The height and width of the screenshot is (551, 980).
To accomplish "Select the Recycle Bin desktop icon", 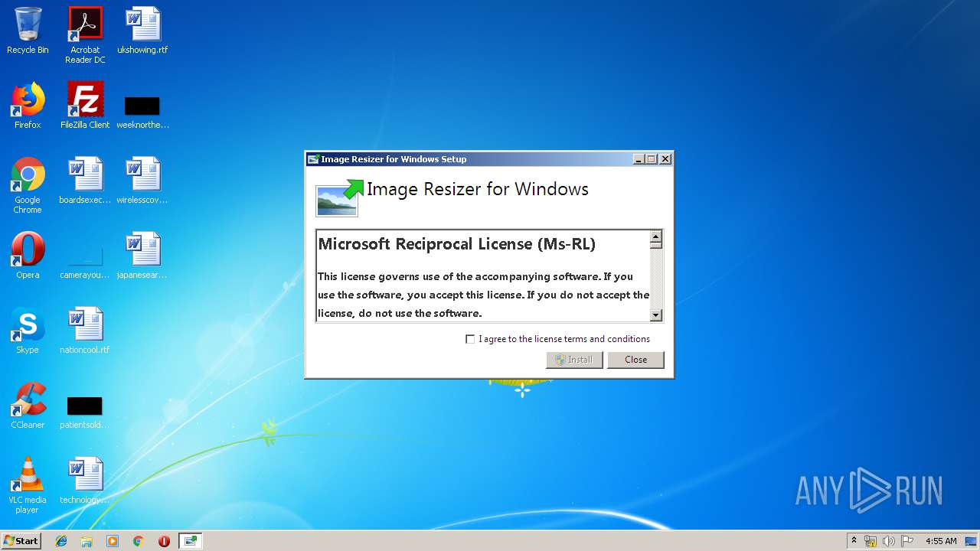I will [28, 31].
